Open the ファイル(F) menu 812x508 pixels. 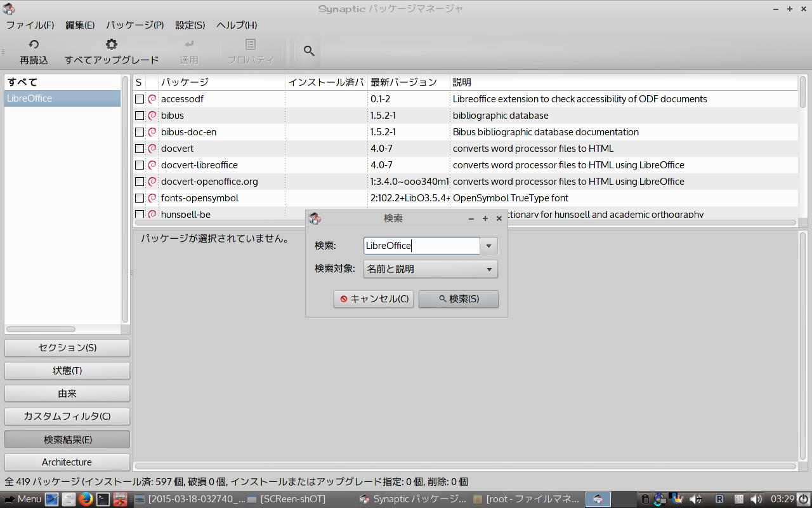(x=30, y=25)
